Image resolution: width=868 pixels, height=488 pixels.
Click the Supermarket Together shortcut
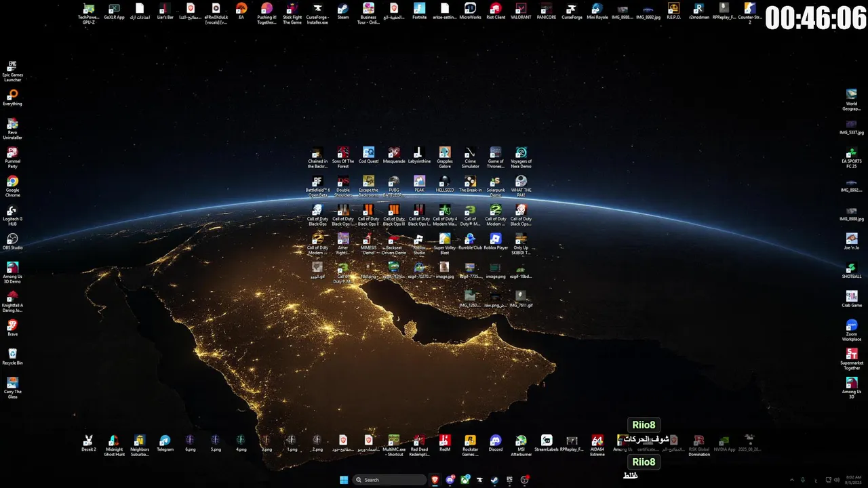point(852,359)
